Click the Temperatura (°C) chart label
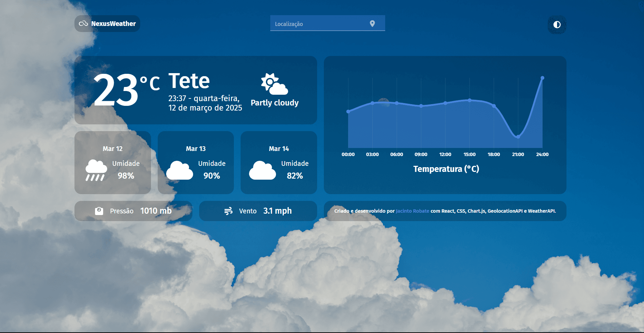 click(446, 169)
